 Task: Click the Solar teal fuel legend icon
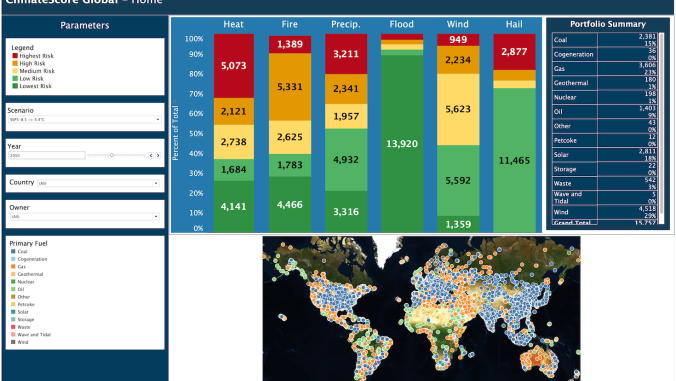[13, 312]
